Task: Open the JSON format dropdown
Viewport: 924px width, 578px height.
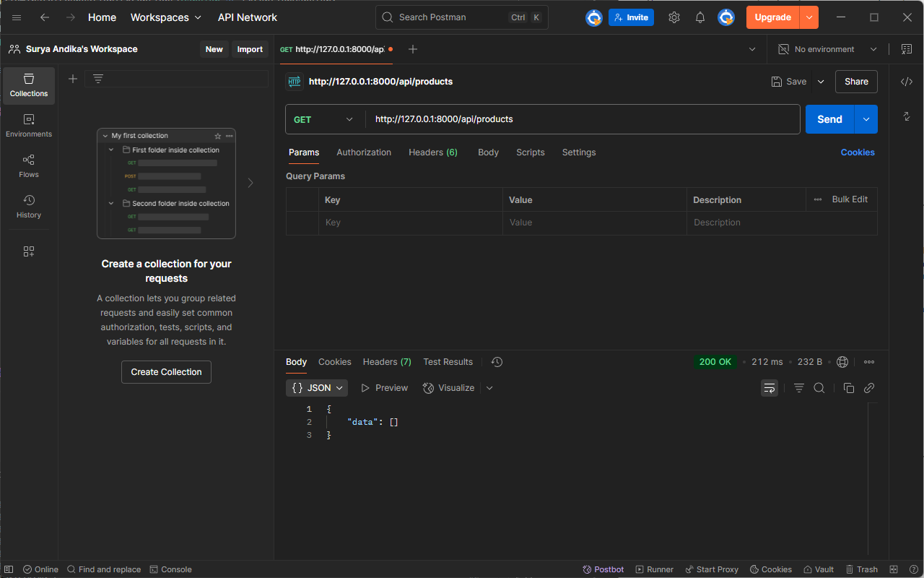Action: coord(317,388)
